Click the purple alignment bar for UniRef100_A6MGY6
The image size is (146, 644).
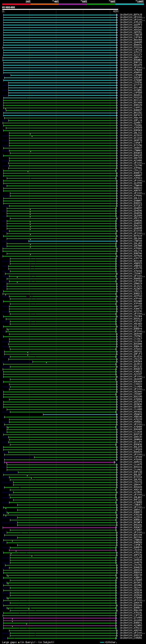point(60,462)
